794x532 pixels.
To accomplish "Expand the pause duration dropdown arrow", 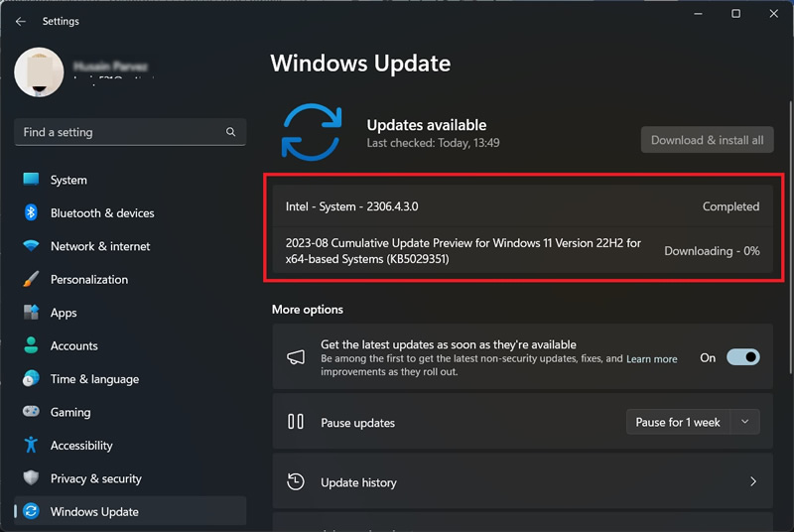I will pos(745,422).
